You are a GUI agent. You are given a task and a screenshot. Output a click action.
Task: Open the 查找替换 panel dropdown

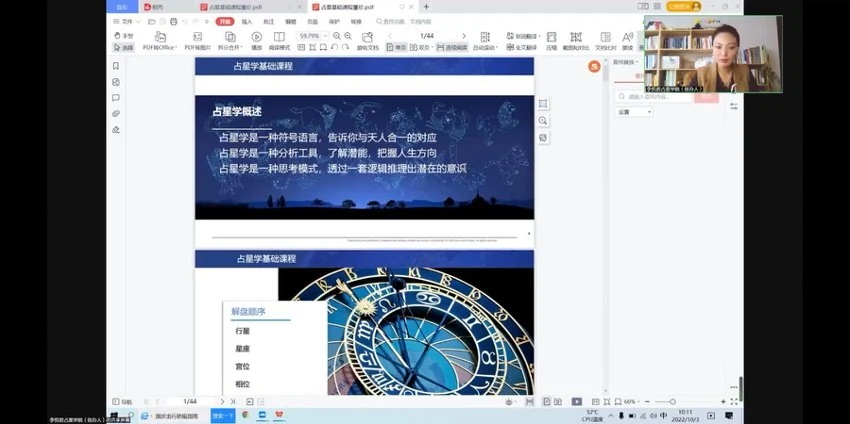(x=626, y=62)
